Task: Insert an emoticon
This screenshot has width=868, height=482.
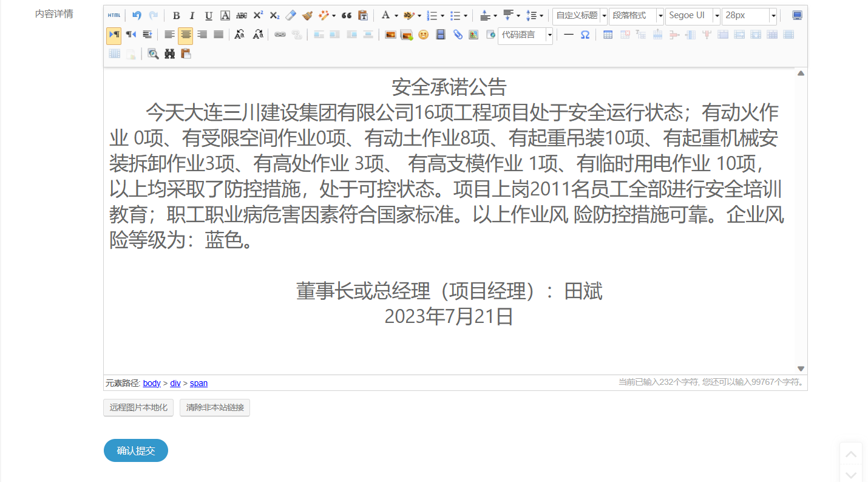Action: point(424,35)
